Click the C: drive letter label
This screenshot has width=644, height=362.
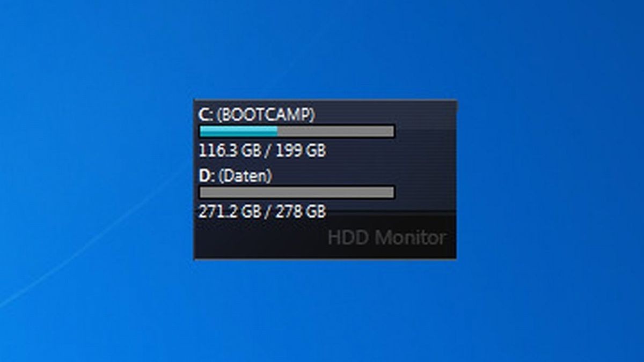pos(206,115)
